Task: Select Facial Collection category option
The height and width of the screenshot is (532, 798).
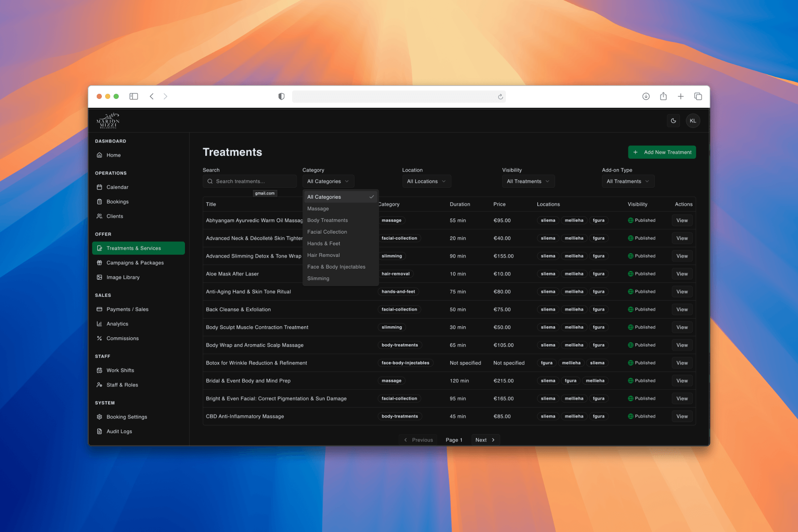Action: coord(327,232)
